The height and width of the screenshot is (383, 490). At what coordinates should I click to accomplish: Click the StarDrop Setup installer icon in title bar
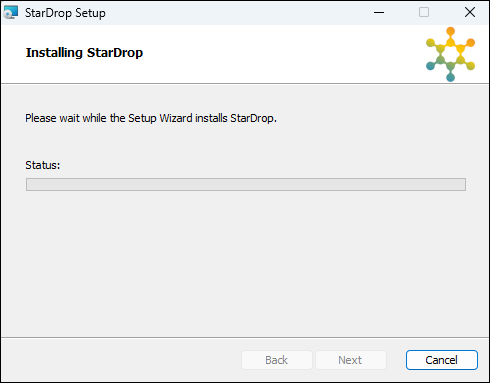(11, 13)
